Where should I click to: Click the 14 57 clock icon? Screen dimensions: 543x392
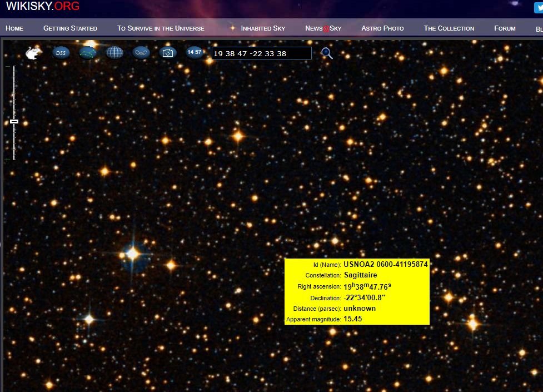195,52
